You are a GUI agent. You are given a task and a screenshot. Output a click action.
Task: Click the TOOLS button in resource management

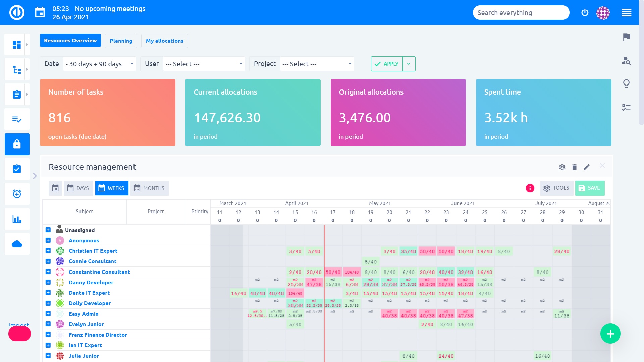[556, 188]
